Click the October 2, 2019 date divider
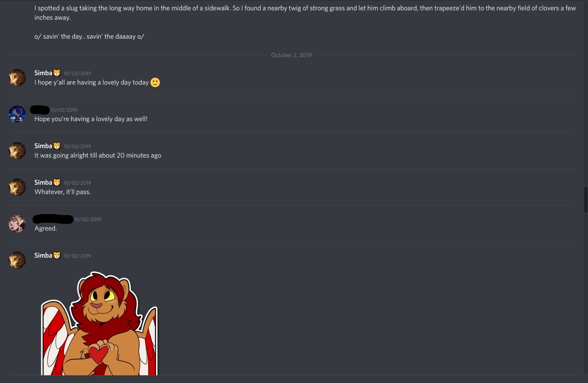The image size is (588, 383). 291,55
